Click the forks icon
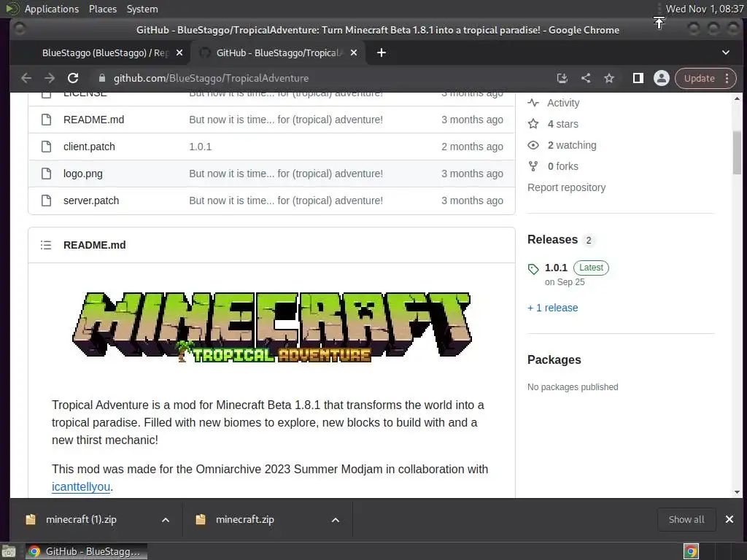 (533, 166)
